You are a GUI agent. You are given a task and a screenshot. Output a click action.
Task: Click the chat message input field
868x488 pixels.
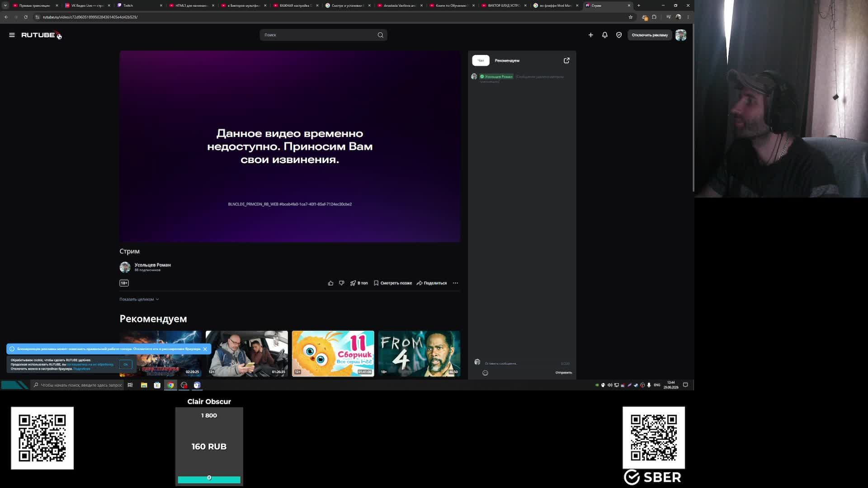(520, 363)
